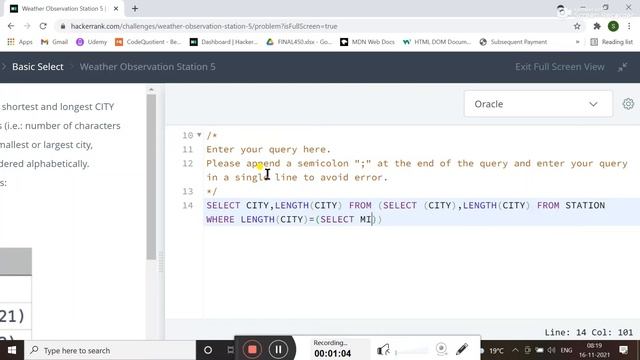Image resolution: width=640 pixels, height=360 pixels.
Task: Open the notifications action center
Action: tap(624, 350)
